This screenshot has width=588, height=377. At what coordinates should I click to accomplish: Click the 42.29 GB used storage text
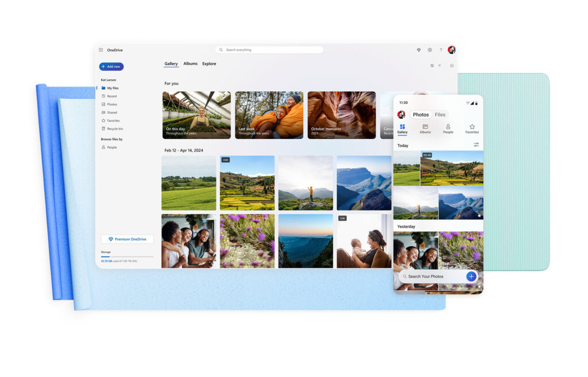click(106, 261)
